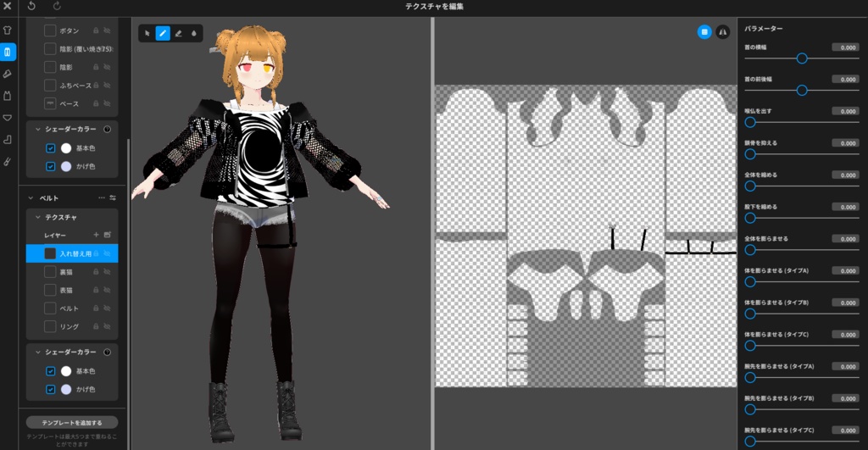Image resolution: width=868 pixels, height=450 pixels.
Task: Select the cursor selection tool
Action: point(147,33)
